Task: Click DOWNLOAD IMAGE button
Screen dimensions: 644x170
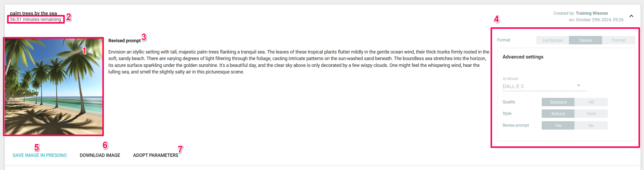Action: pyautogui.click(x=100, y=155)
